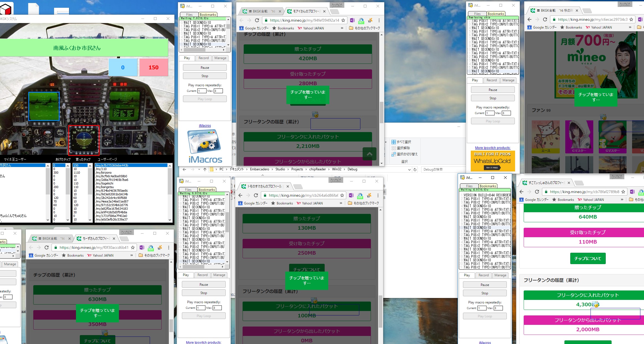Click the blue 0 score tile
The height and width of the screenshot is (344, 644).
tap(123, 67)
